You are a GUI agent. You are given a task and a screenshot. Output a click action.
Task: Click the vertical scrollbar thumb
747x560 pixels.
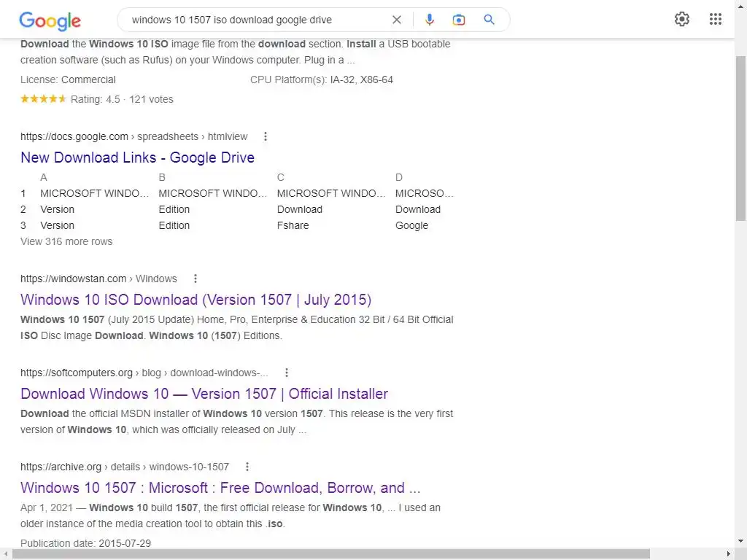[741, 138]
